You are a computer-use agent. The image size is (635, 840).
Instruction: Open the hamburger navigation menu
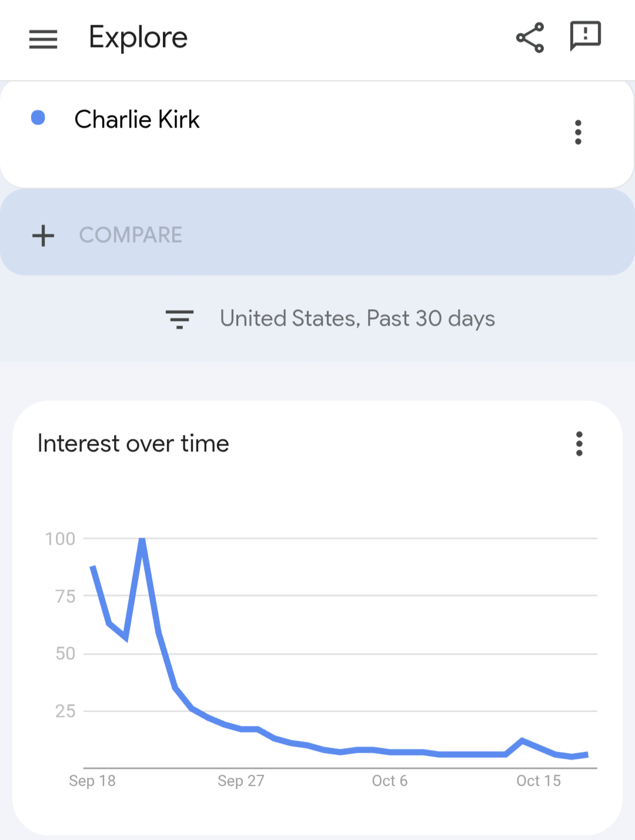[43, 39]
